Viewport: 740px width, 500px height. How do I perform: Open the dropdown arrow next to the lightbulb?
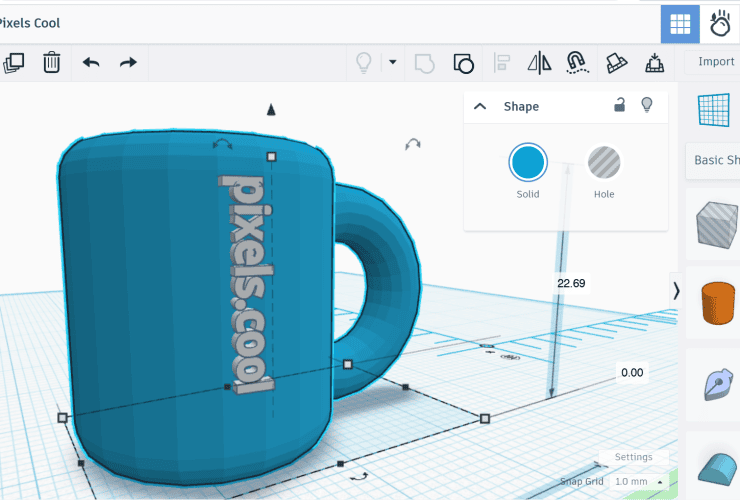pos(393,62)
